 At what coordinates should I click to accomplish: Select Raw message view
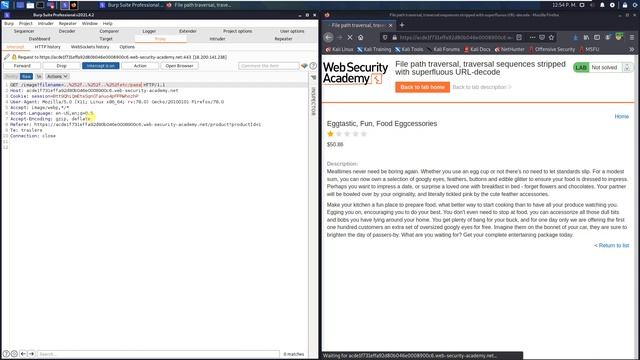[26, 76]
